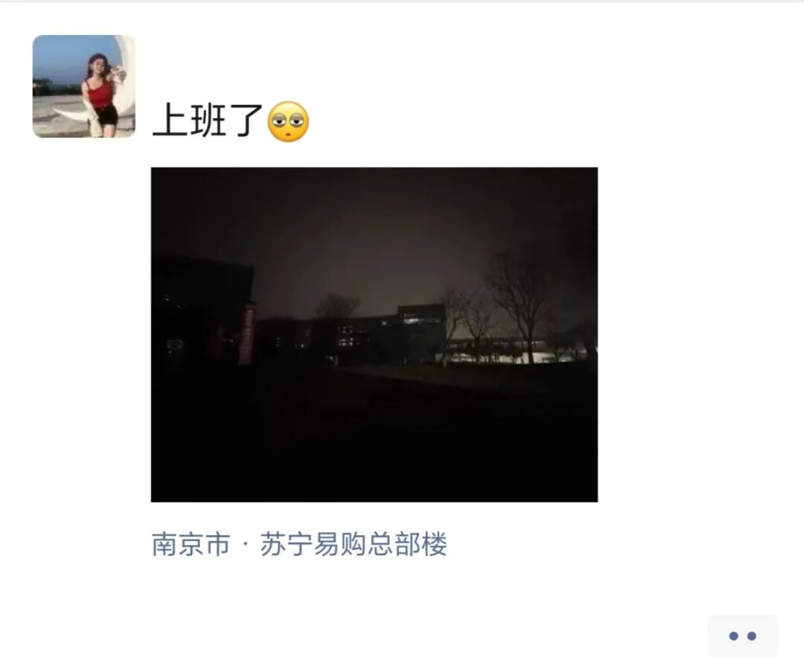Click the right dot of the more button

click(752, 636)
